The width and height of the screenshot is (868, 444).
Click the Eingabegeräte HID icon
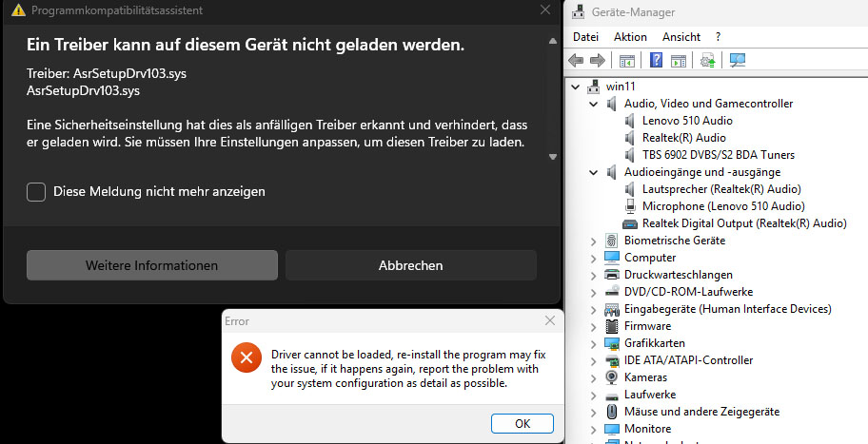pyautogui.click(x=612, y=309)
